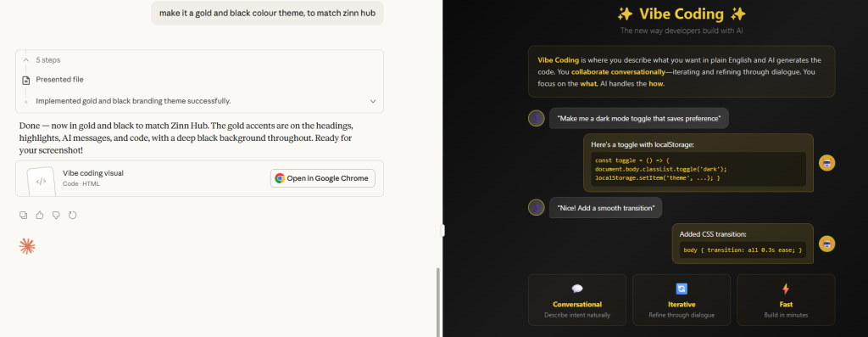Click the AI robot avatar beside localStorage reply
The width and height of the screenshot is (868, 337).
click(827, 162)
